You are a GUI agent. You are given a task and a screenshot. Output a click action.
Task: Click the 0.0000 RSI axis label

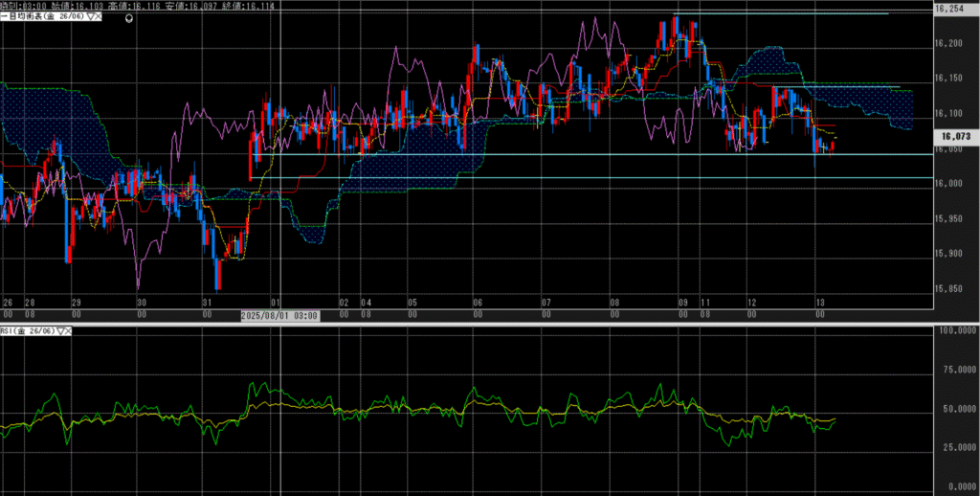click(x=963, y=486)
